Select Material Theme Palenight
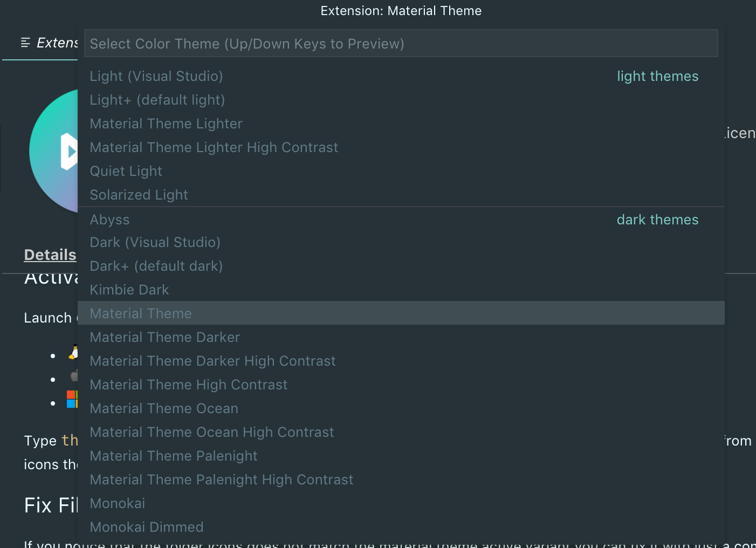Viewport: 756px width, 548px height. [174, 456]
